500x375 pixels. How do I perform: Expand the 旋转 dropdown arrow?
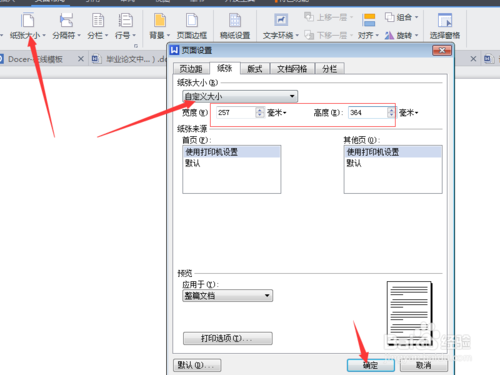pos(416,35)
